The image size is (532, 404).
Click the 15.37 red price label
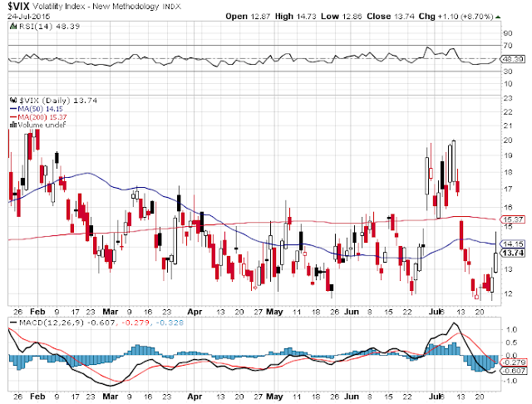[x=513, y=219]
